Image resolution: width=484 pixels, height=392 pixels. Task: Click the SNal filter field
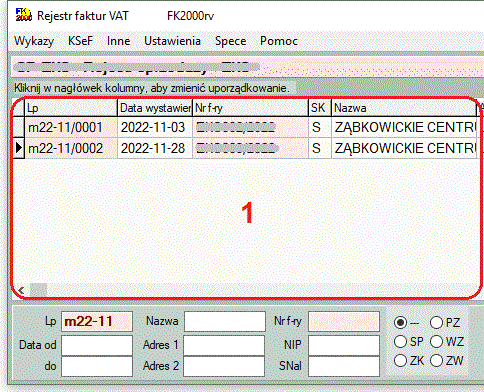coord(344,366)
